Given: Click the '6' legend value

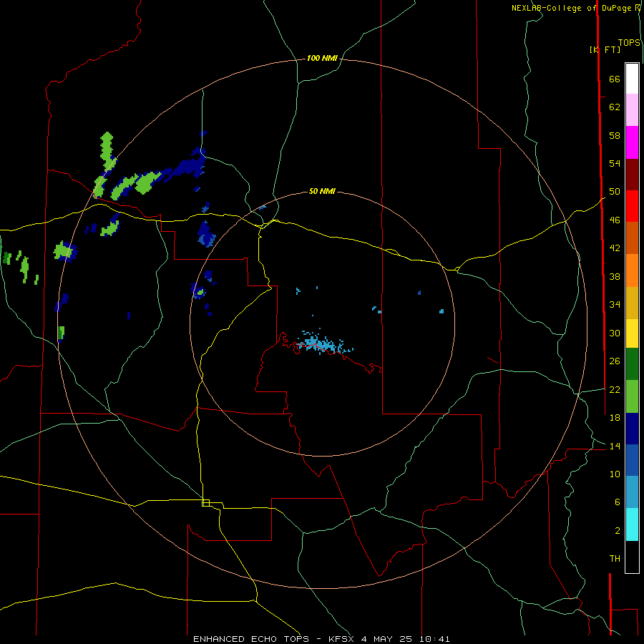Looking at the screenshot, I should tap(618, 502).
